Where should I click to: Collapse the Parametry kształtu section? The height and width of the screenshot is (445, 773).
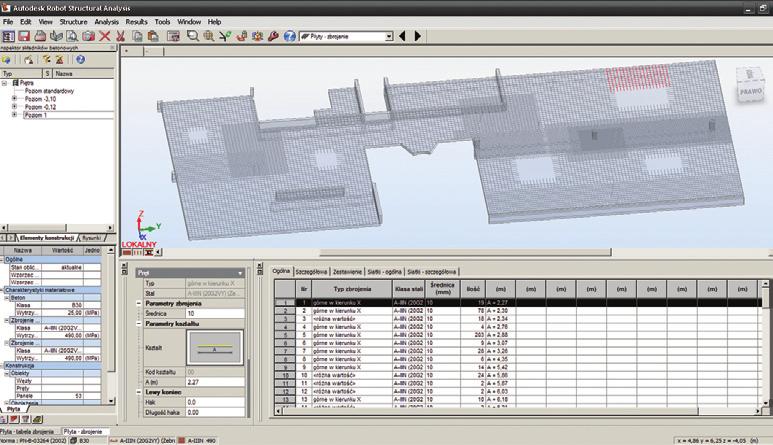point(139,324)
